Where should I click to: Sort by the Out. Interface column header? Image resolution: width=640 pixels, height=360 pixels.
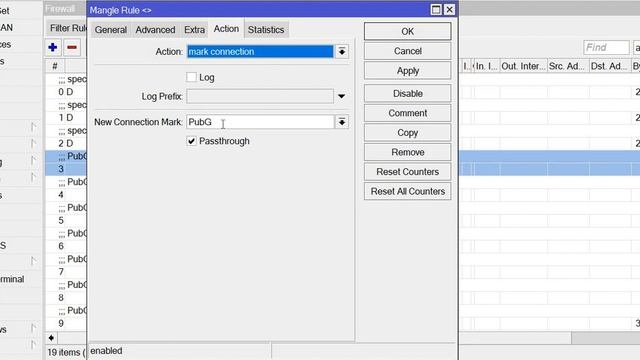point(523,66)
